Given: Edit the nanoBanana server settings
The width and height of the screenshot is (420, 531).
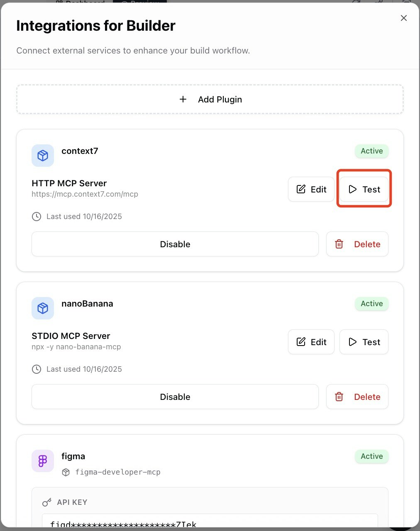Looking at the screenshot, I should 311,342.
